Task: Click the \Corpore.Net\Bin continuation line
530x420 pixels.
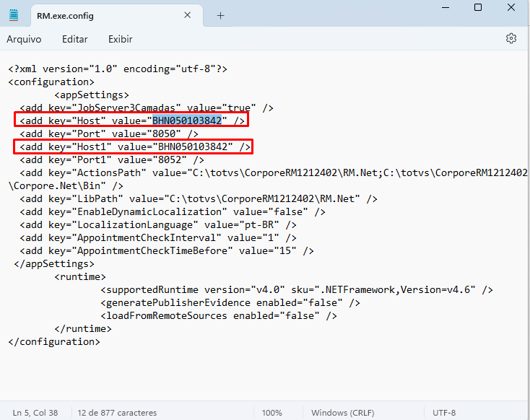Action: [66, 186]
